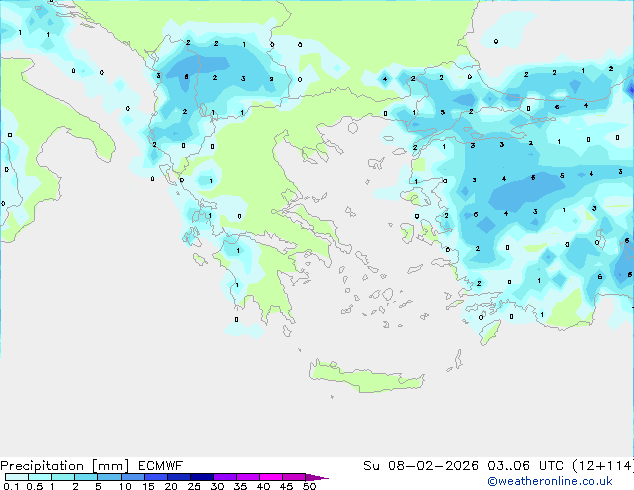
Task: Click the legend label '25'
Action: click(194, 486)
